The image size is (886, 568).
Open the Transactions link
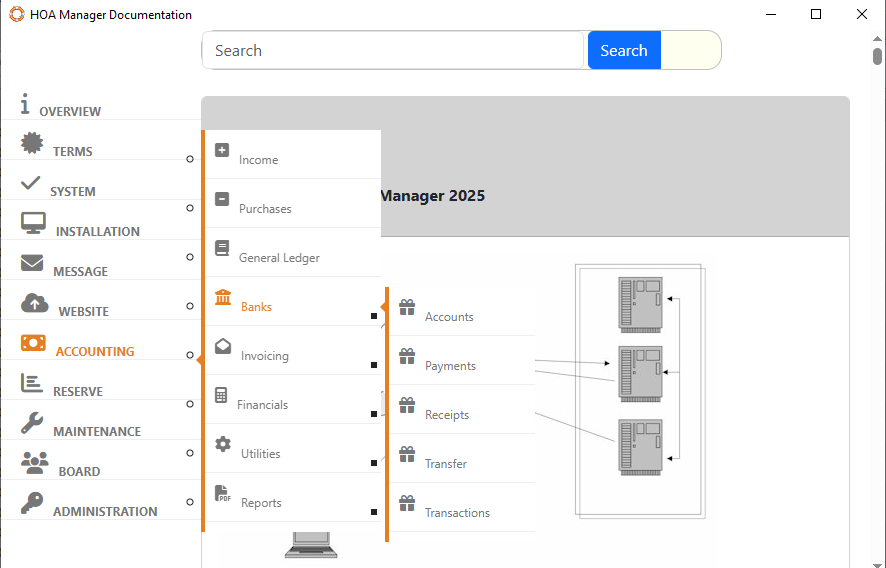tap(457, 513)
